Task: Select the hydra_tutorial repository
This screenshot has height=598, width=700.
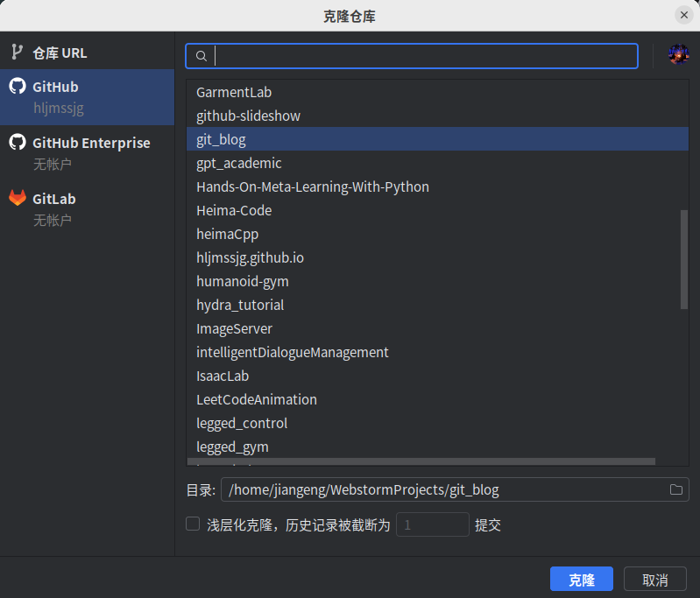Action: click(x=437, y=305)
